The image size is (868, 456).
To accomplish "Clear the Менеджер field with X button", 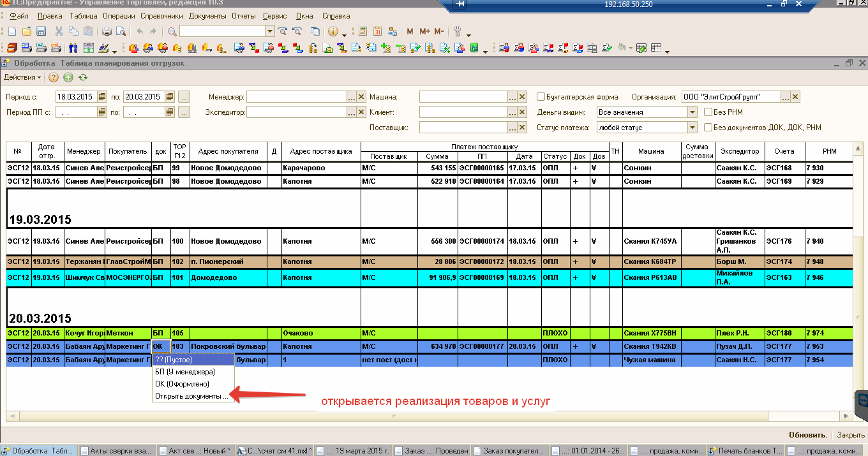I will [361, 97].
